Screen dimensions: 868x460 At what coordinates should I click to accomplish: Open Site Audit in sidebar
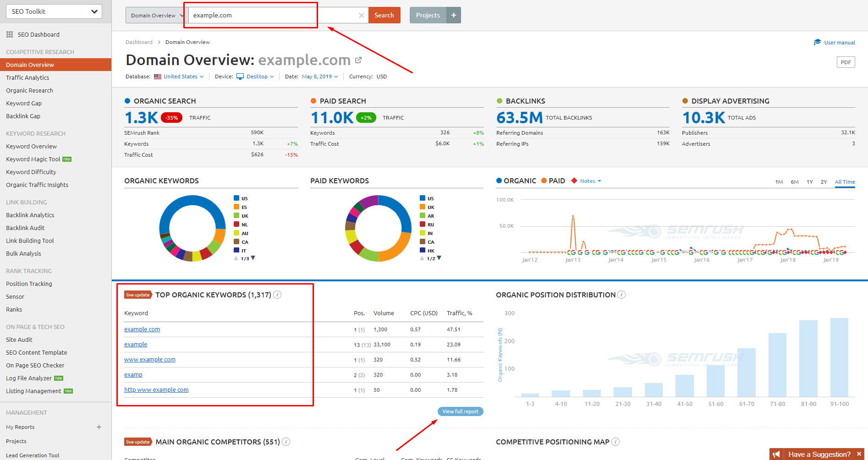(x=19, y=340)
